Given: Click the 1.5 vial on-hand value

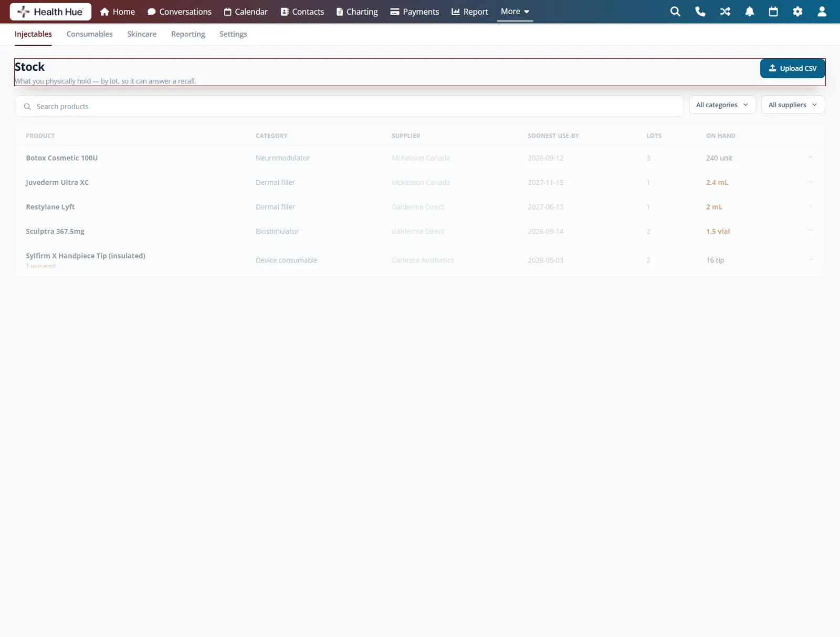Looking at the screenshot, I should pyautogui.click(x=718, y=232).
